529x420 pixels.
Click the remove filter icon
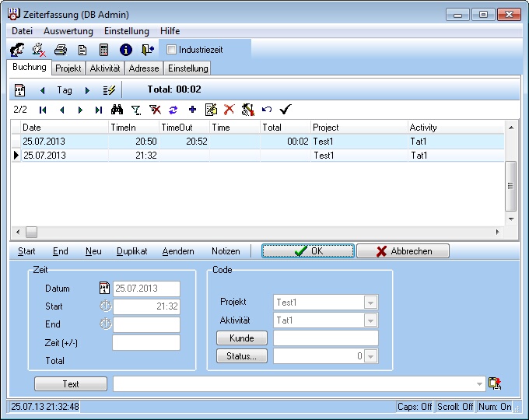click(x=155, y=110)
